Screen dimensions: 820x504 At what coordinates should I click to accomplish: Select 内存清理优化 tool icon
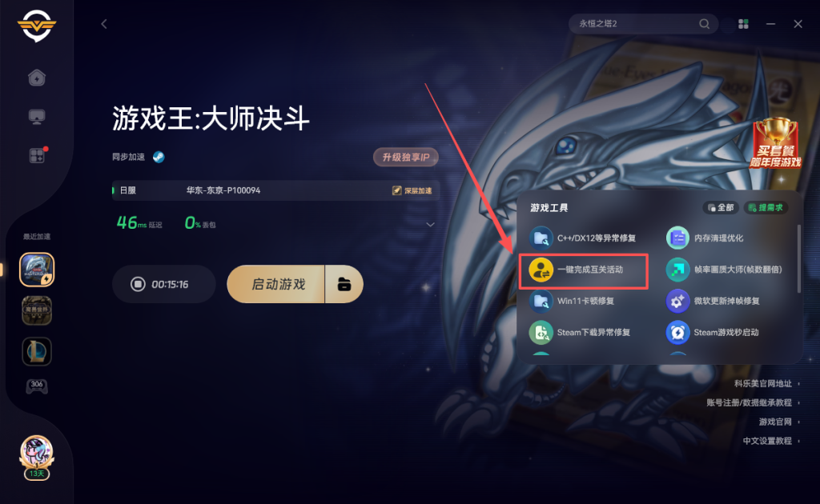(x=677, y=238)
